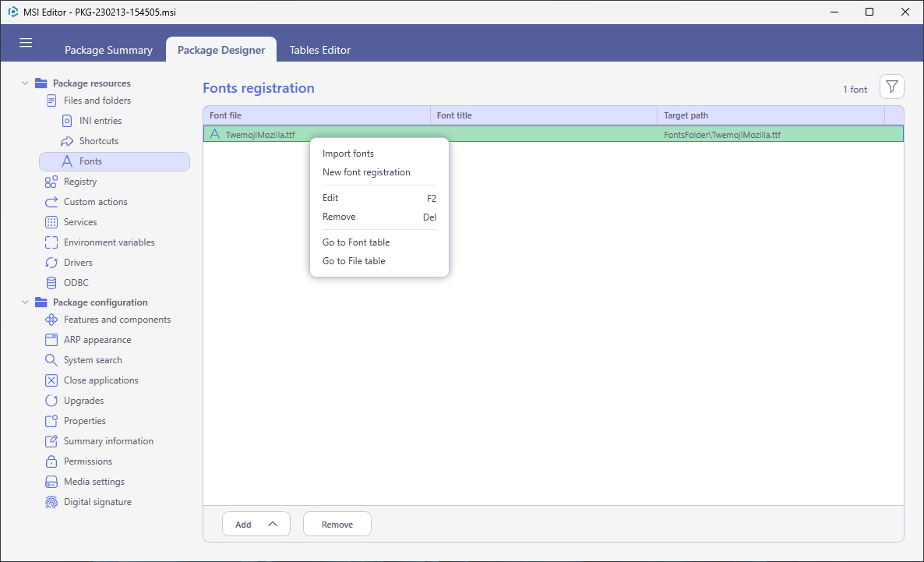This screenshot has height=562, width=924.
Task: Open Upgrades in the sidebar
Action: [83, 401]
